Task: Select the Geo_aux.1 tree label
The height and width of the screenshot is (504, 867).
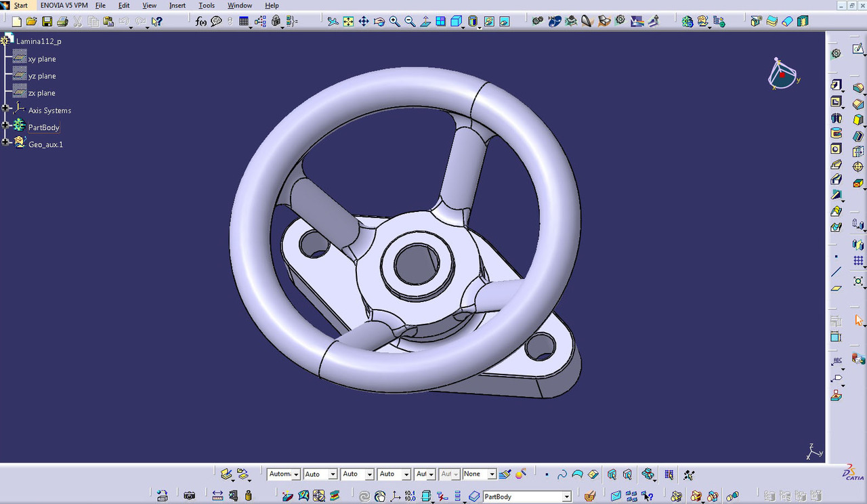Action: 45,144
